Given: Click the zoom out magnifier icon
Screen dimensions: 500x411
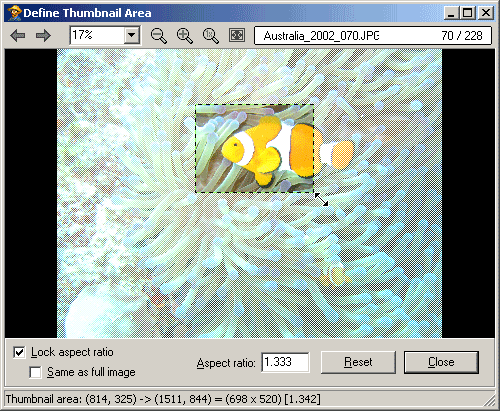Looking at the screenshot, I should [x=159, y=36].
